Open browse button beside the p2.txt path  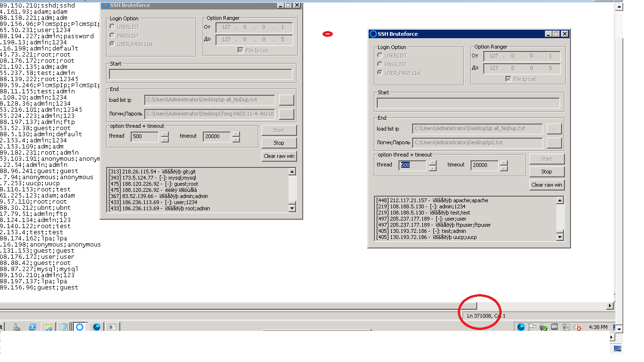tap(554, 143)
